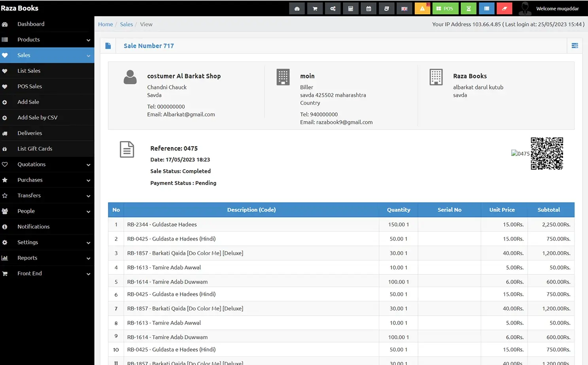Expand the Reports sidebar menu

click(47, 258)
